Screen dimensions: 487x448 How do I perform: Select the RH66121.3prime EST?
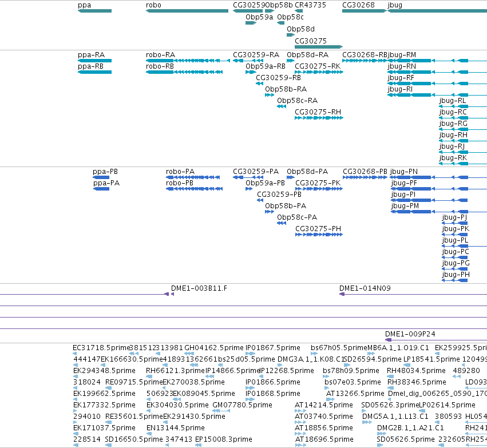(149, 376)
